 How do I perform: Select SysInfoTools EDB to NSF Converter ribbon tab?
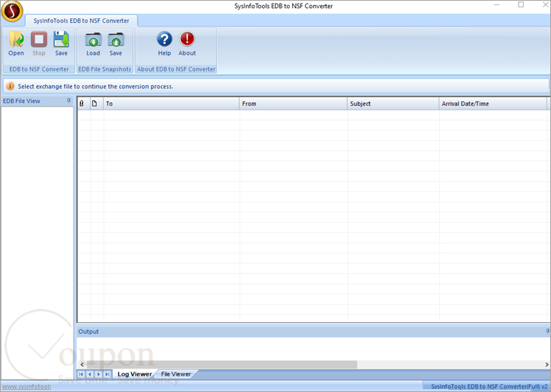pyautogui.click(x=81, y=21)
